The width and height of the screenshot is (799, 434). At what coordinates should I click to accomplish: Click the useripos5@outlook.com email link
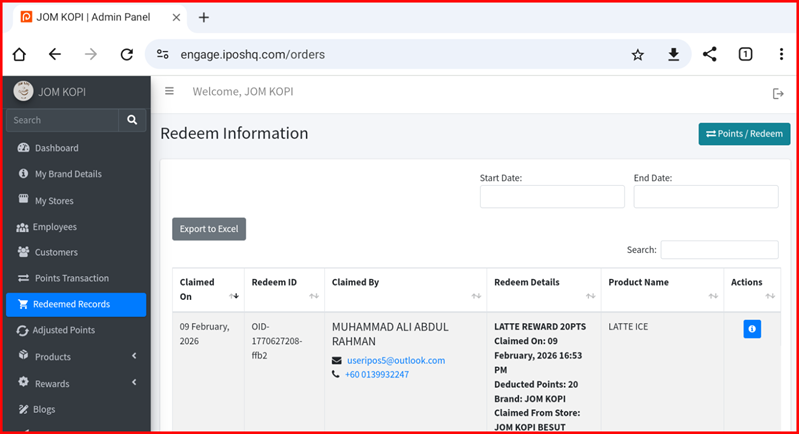[x=395, y=360]
